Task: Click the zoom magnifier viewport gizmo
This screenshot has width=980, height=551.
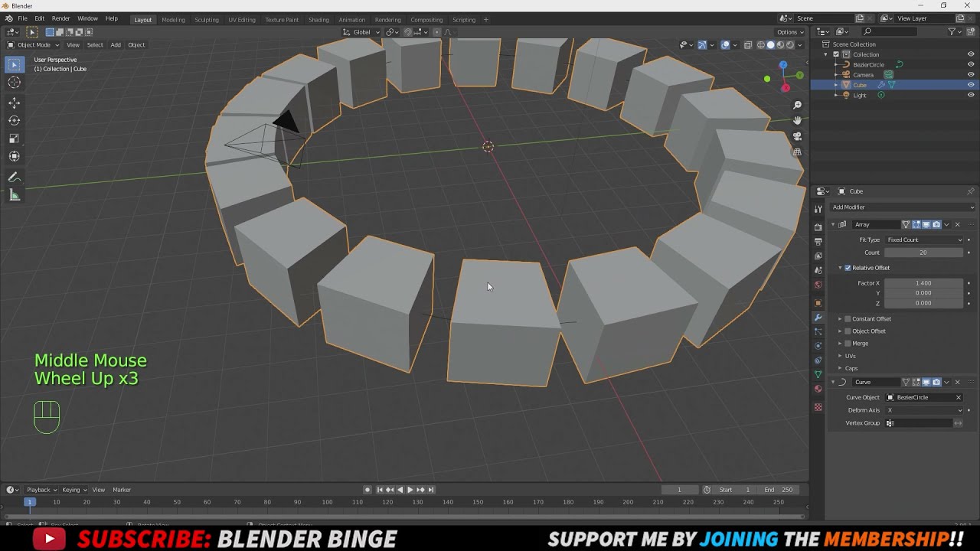Action: [x=797, y=105]
